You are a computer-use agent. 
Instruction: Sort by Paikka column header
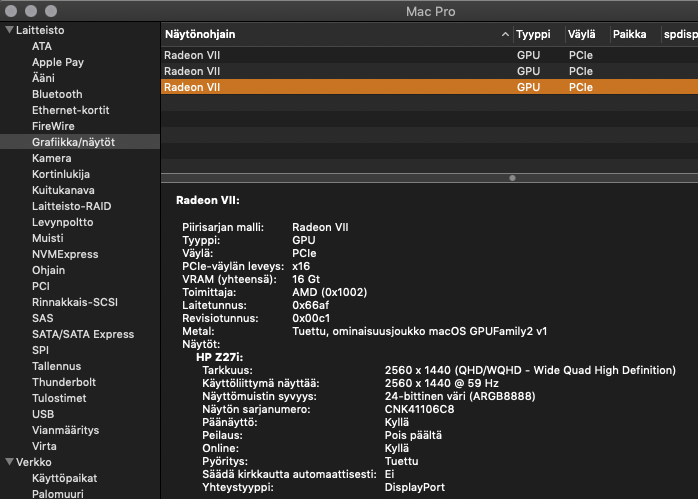629,34
